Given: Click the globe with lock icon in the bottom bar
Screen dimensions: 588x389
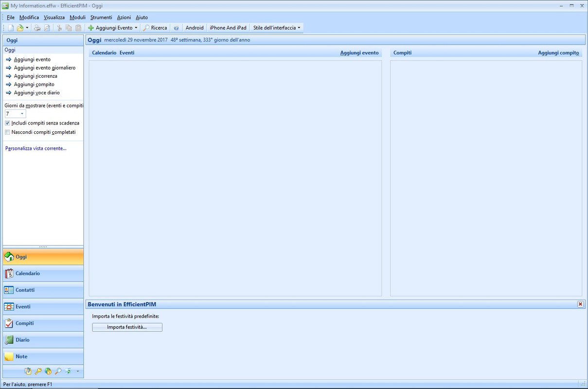Looking at the screenshot, I should [x=48, y=371].
